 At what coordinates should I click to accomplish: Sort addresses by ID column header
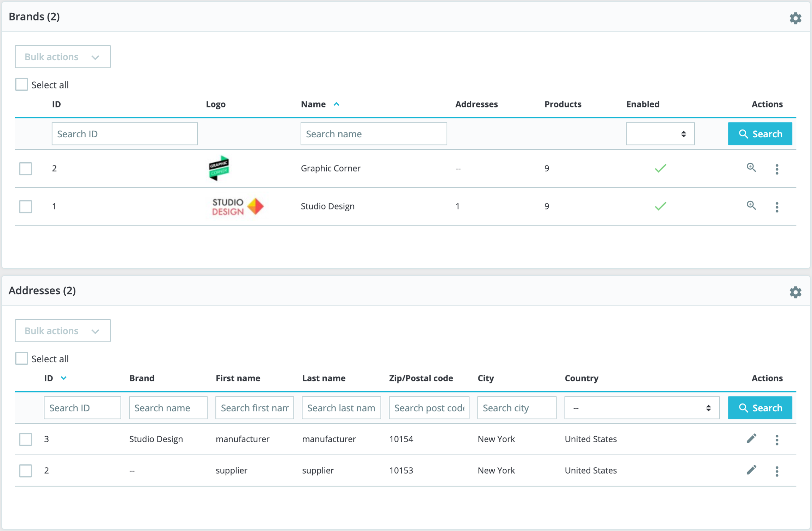(49, 378)
